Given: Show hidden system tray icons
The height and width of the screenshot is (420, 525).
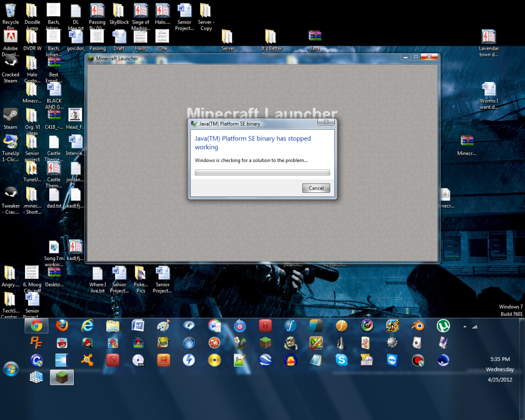Looking at the screenshot, I should [x=465, y=327].
